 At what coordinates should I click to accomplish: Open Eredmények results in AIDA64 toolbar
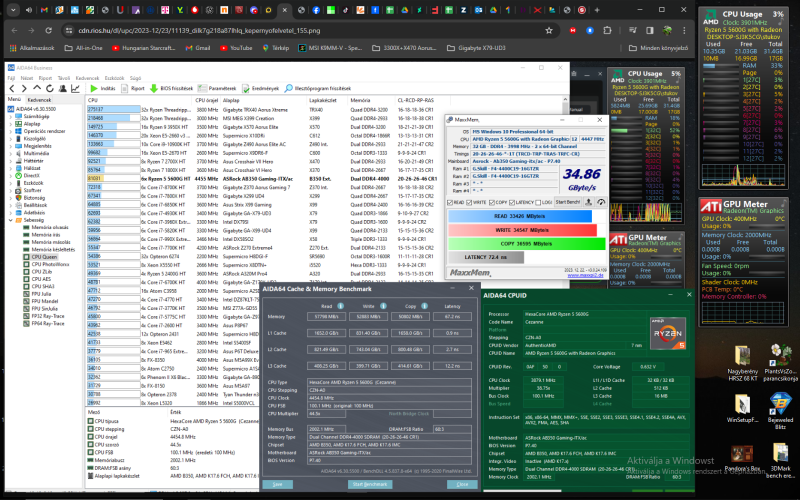point(261,88)
